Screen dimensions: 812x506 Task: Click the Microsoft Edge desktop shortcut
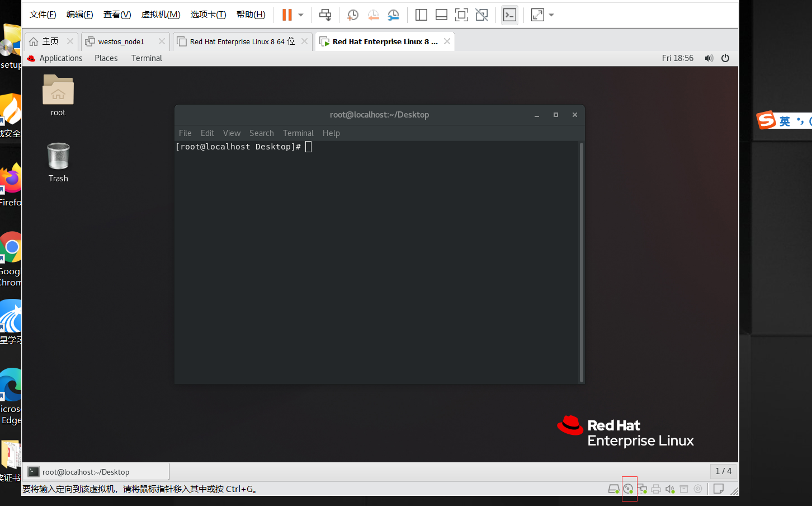coord(11,396)
